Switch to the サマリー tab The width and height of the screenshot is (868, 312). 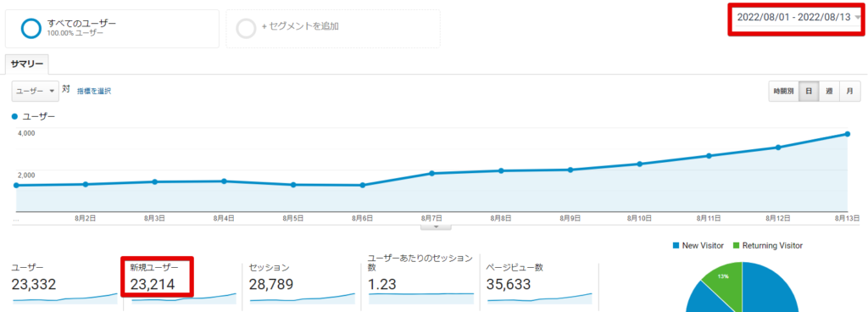click(x=27, y=64)
